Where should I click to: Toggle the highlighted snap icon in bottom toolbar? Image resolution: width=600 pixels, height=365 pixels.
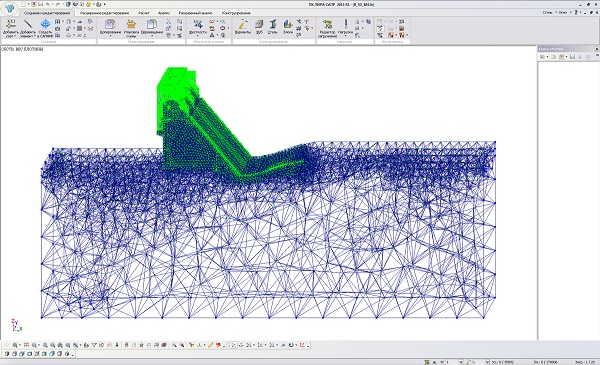[233, 345]
